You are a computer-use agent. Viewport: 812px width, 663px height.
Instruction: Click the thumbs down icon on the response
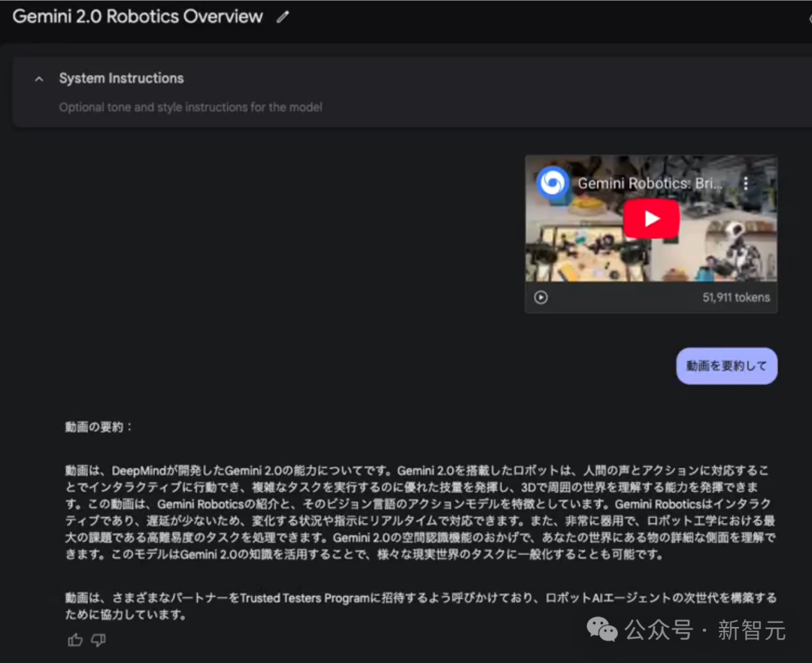98,640
